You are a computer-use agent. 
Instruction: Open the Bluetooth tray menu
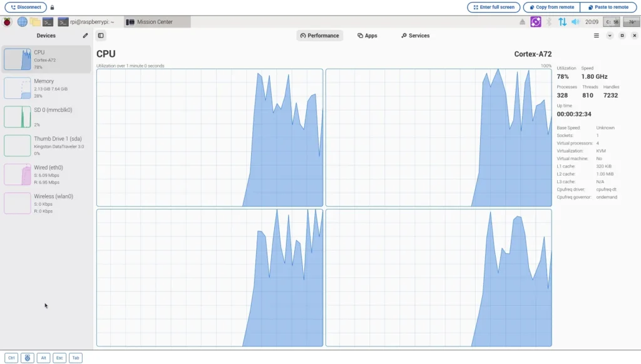pos(549,22)
